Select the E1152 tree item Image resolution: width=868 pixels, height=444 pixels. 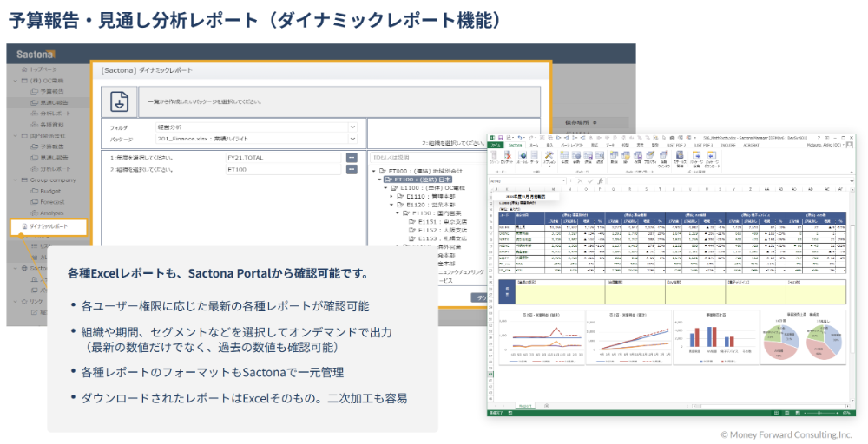point(437,230)
